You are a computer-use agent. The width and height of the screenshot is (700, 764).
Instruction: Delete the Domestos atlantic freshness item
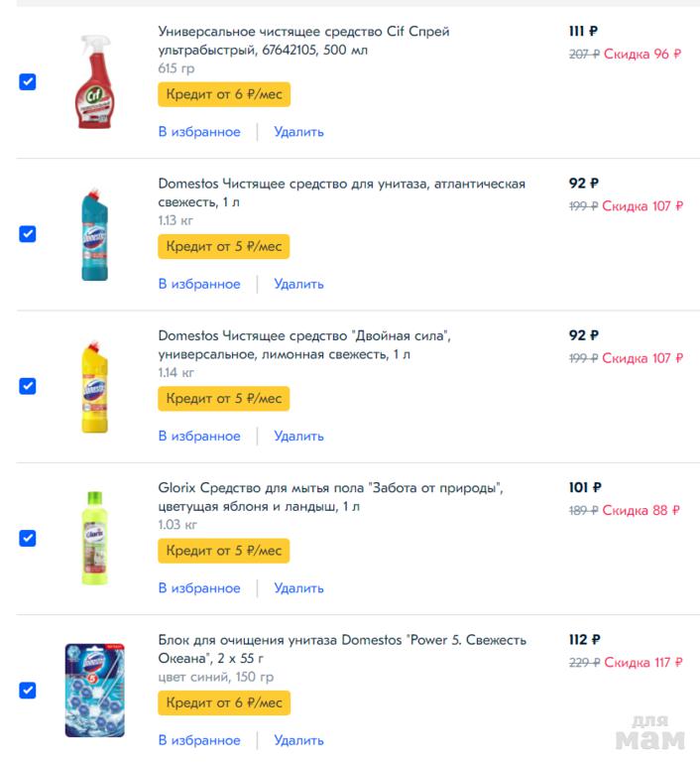click(x=298, y=284)
